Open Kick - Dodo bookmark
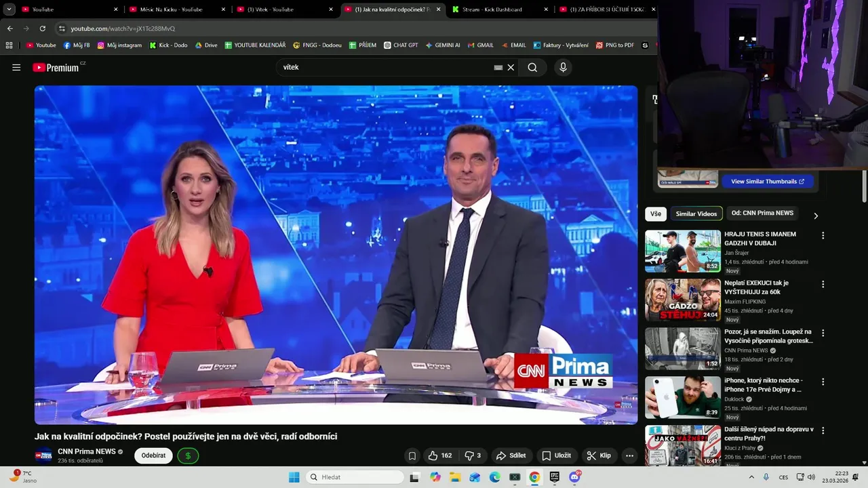 point(168,45)
